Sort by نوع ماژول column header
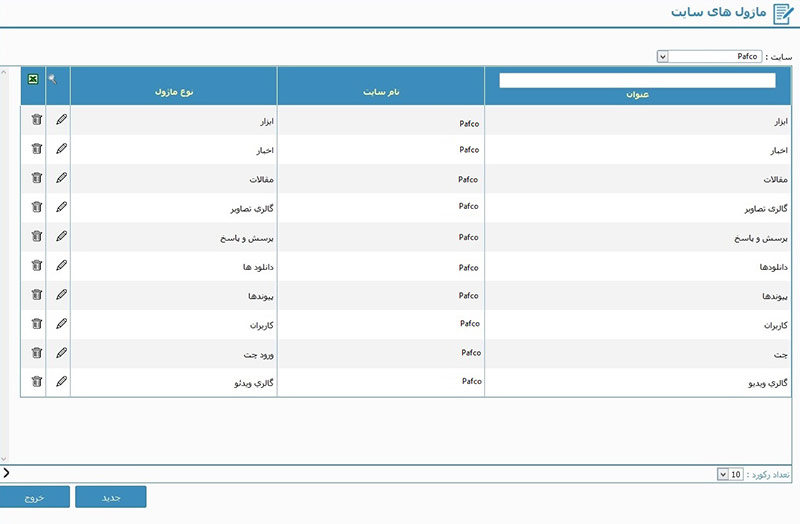800x524 pixels. [x=174, y=92]
